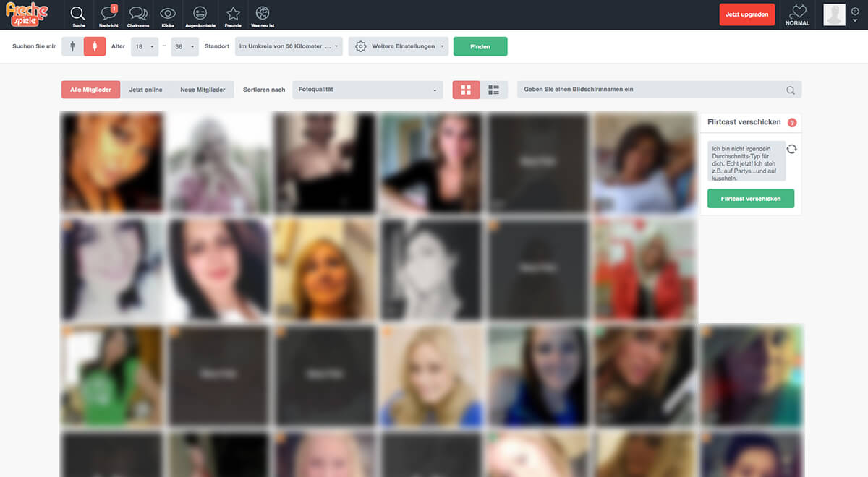This screenshot has height=477, width=868.
Task: Open the minimum age dropdown showing 18
Action: [145, 46]
